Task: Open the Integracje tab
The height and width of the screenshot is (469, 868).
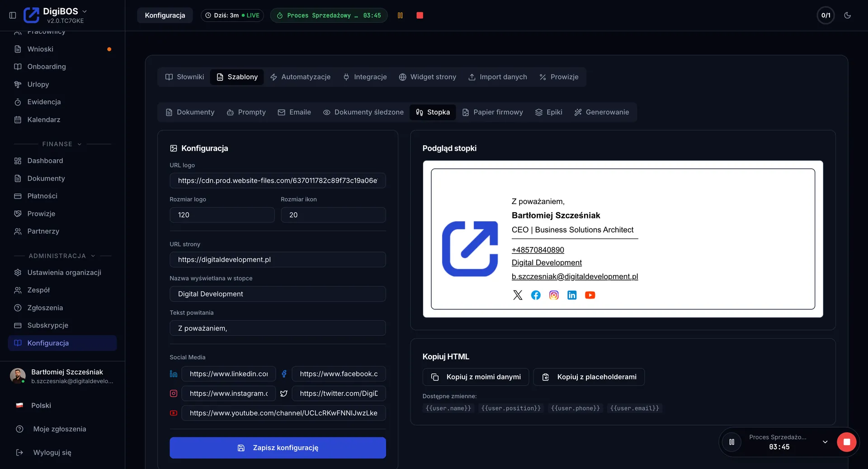Action: (365, 77)
